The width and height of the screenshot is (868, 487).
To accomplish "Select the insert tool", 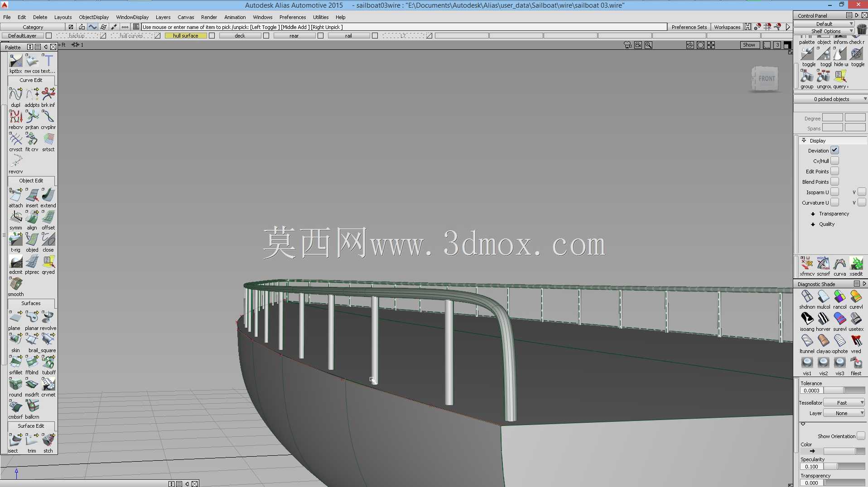I will tap(32, 195).
